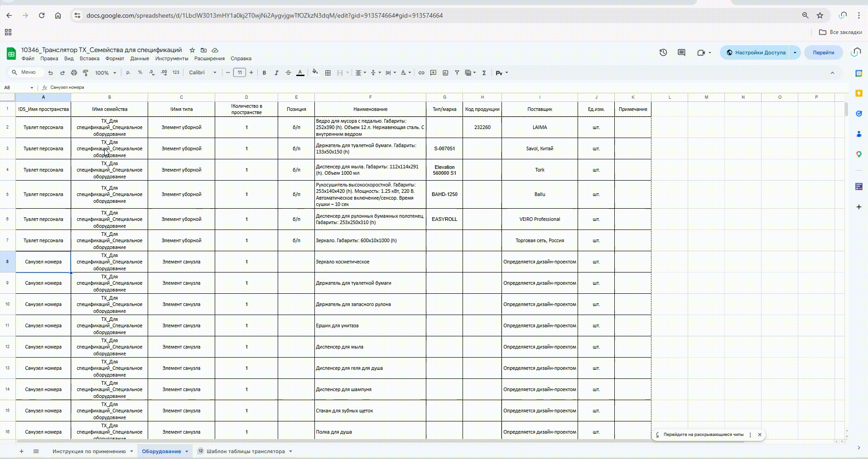This screenshot has width=868, height=459.
Task: Click the Перейти button
Action: coord(823,53)
